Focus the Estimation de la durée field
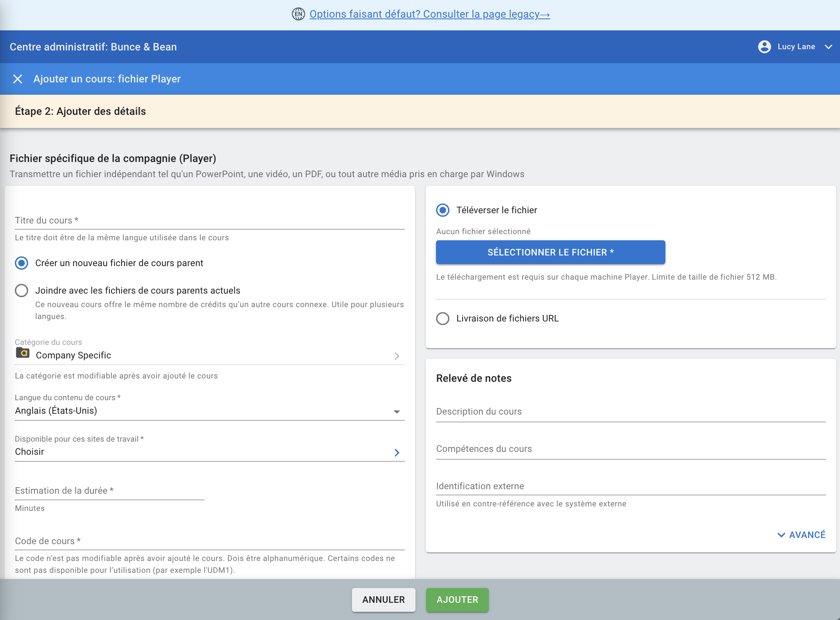The width and height of the screenshot is (840, 620). tap(109, 491)
